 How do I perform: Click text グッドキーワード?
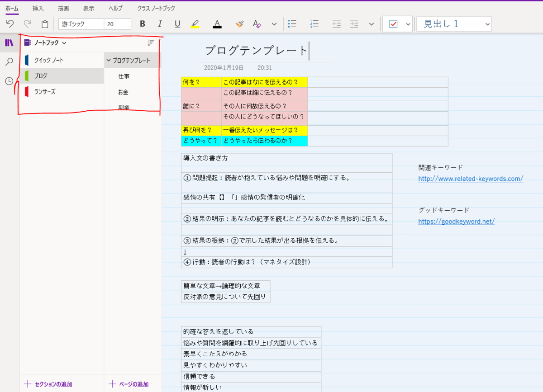(x=443, y=210)
